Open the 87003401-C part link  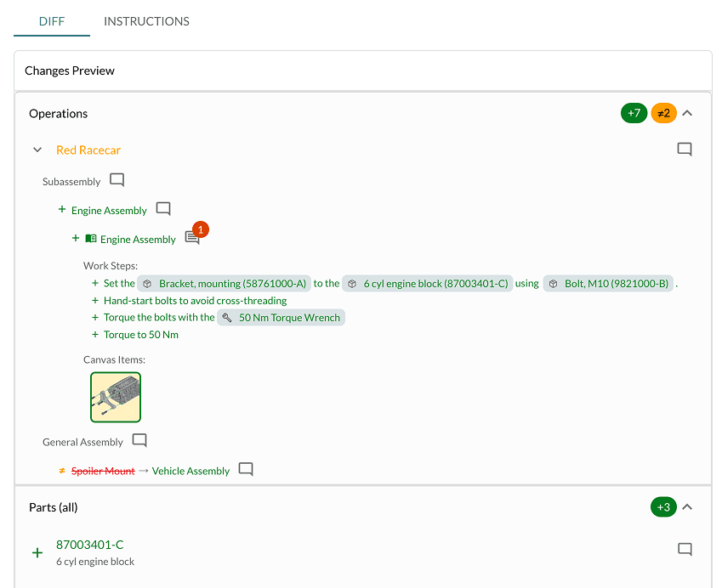[89, 544]
